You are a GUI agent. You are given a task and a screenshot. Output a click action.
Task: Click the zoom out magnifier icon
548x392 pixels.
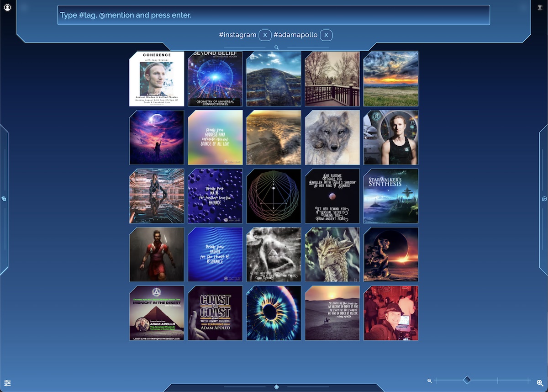(429, 381)
